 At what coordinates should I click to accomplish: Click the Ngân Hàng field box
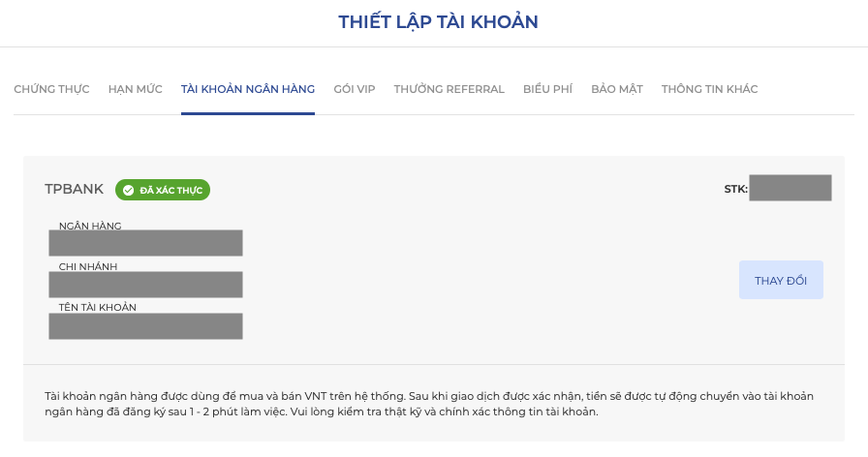145,243
